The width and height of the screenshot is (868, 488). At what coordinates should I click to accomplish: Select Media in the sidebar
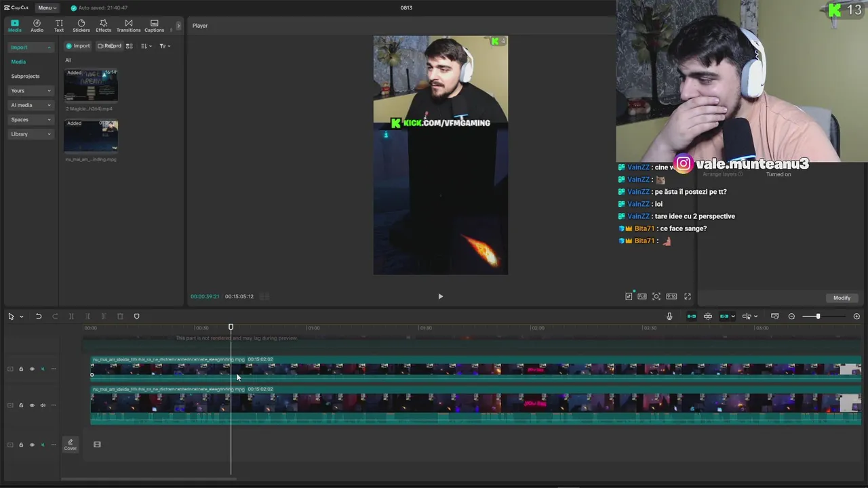pyautogui.click(x=18, y=62)
